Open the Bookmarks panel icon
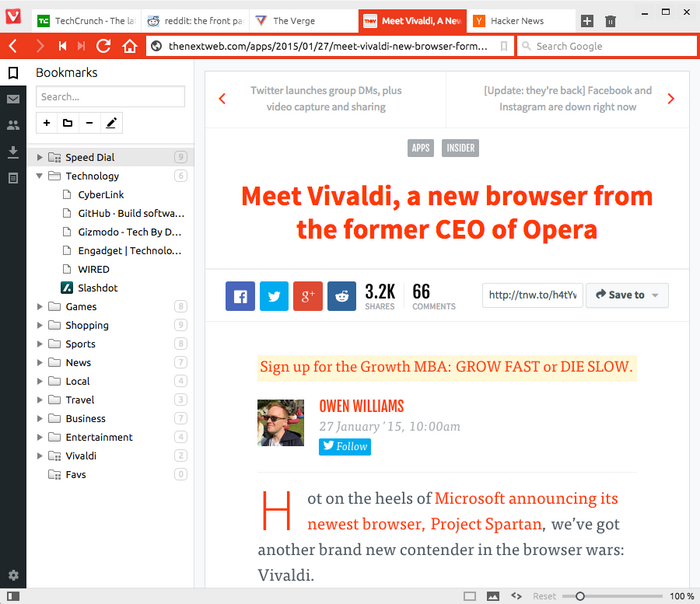 pyautogui.click(x=13, y=73)
